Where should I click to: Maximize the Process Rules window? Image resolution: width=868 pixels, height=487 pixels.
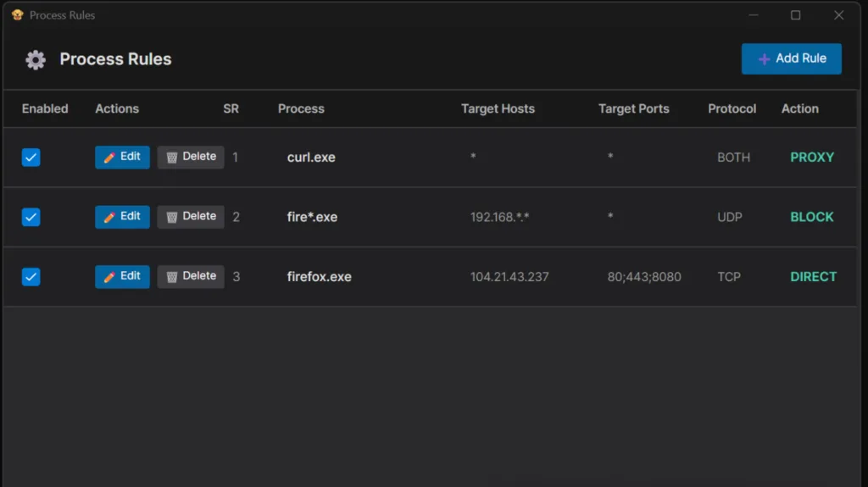click(x=795, y=15)
